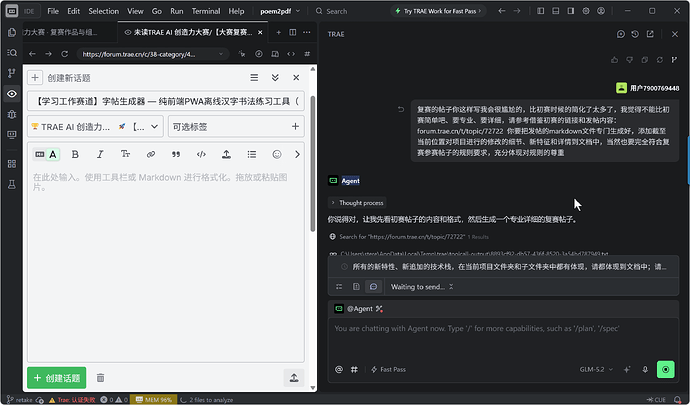The image size is (690, 405).
Task: Reload the embedded browser page
Action: pyautogui.click(x=65, y=54)
